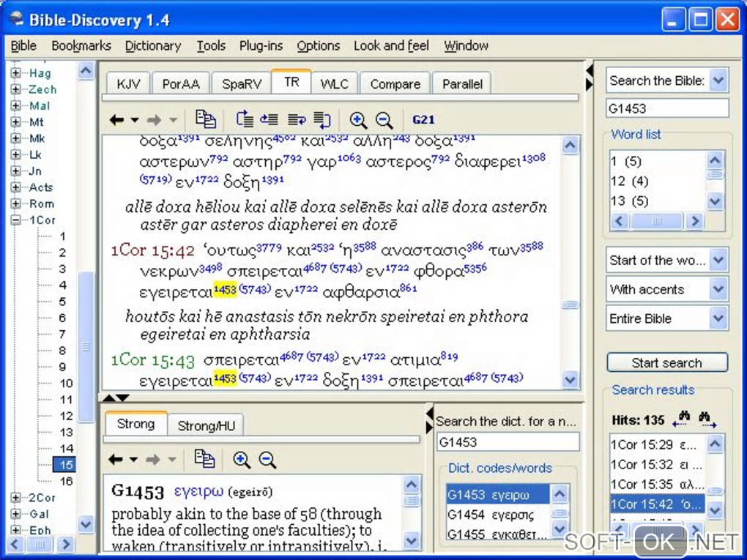The height and width of the screenshot is (560, 747).
Task: Go forward in Bible text history
Action: coord(153,120)
